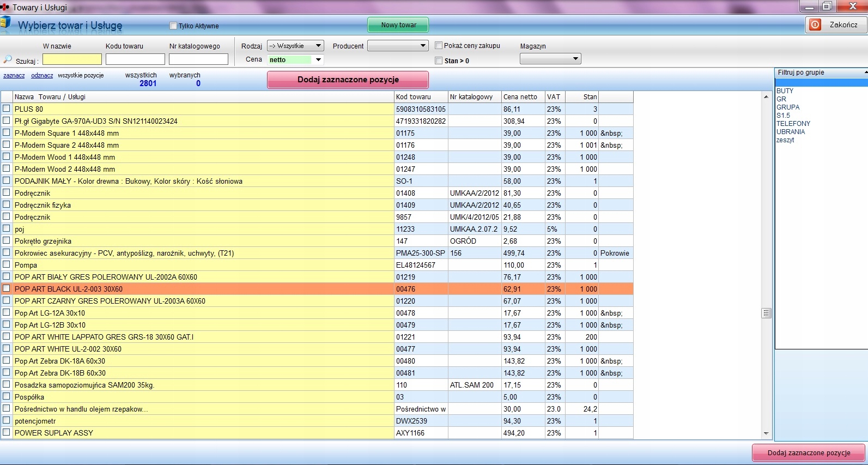Focus the yellow W nazwie search field
The height and width of the screenshot is (465, 868).
pyautogui.click(x=72, y=59)
